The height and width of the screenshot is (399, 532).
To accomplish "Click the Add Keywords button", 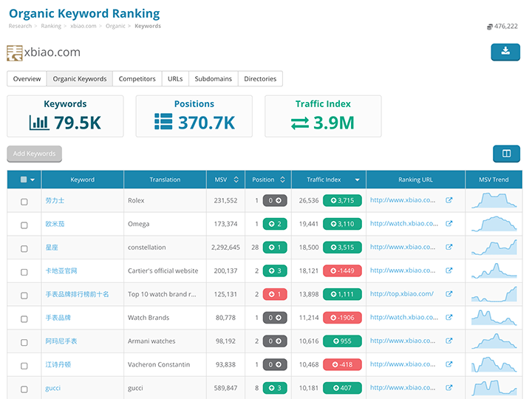I will tap(34, 154).
